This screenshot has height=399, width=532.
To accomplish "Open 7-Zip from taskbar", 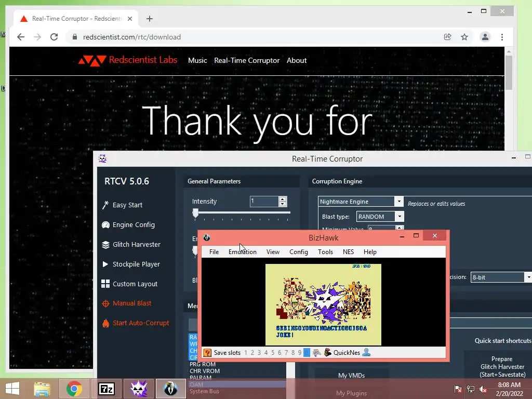I will point(106,389).
